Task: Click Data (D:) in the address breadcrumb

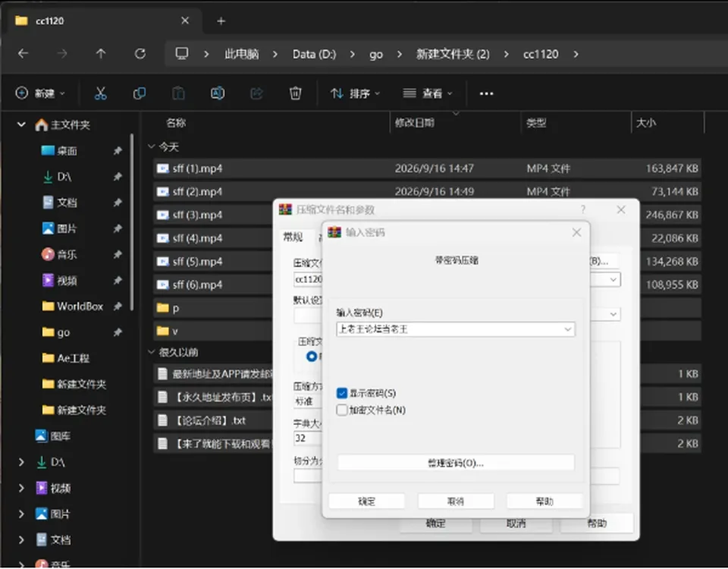Action: coord(314,54)
